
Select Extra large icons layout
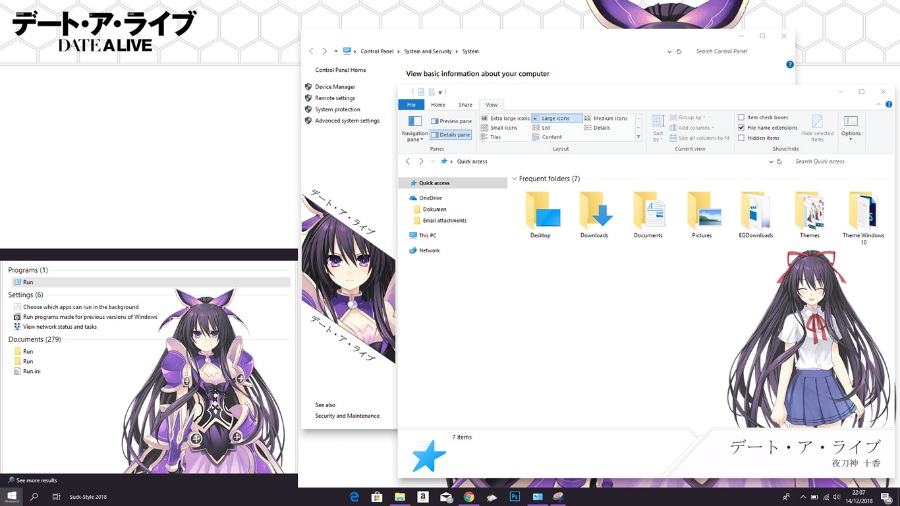[x=505, y=118]
